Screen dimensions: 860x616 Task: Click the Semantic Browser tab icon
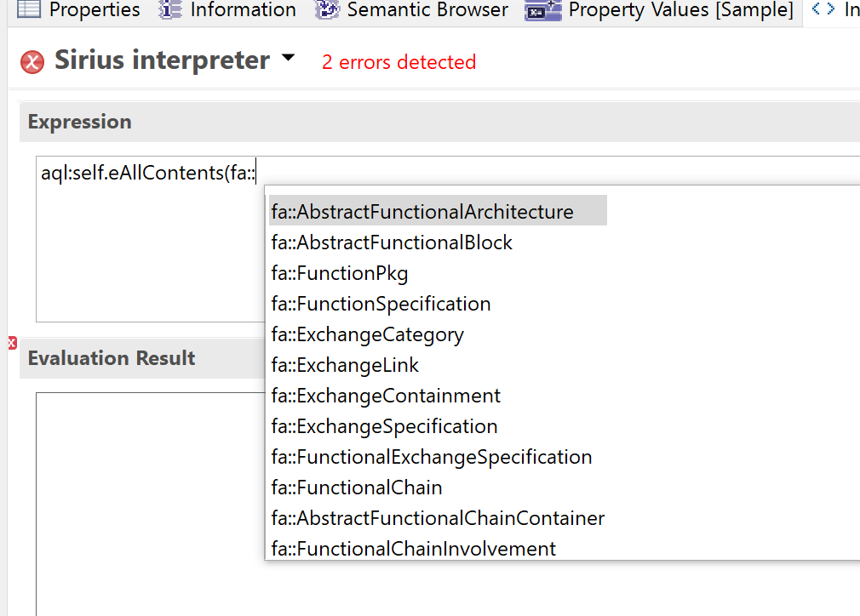pyautogui.click(x=327, y=9)
